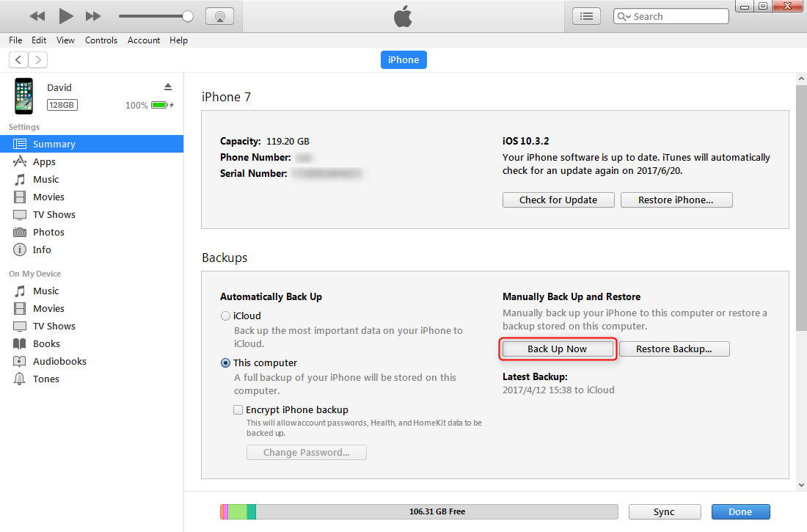This screenshot has height=532, width=807.
Task: Click the rewind playback icon
Action: (x=37, y=16)
